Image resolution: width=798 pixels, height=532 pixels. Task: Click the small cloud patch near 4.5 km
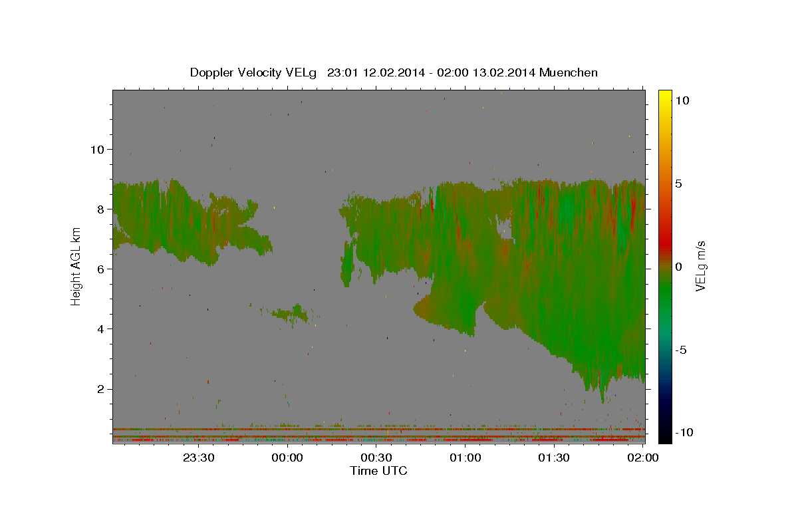291,313
